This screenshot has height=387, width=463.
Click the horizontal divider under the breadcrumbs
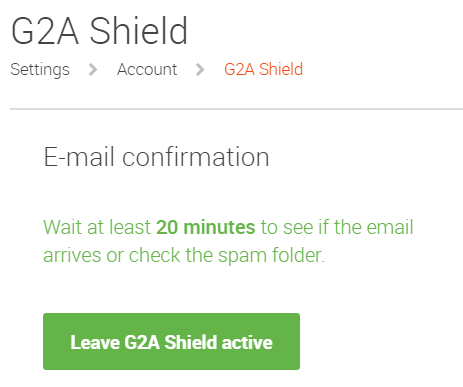pos(236,109)
